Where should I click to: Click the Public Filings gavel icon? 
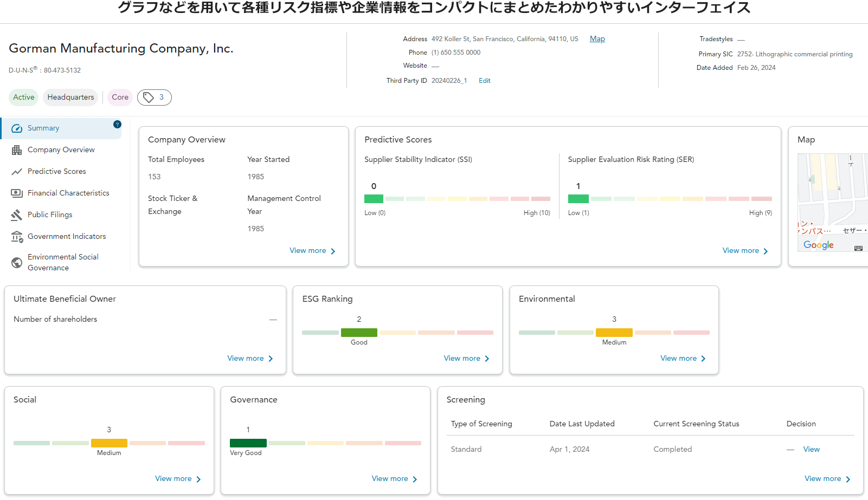click(17, 215)
